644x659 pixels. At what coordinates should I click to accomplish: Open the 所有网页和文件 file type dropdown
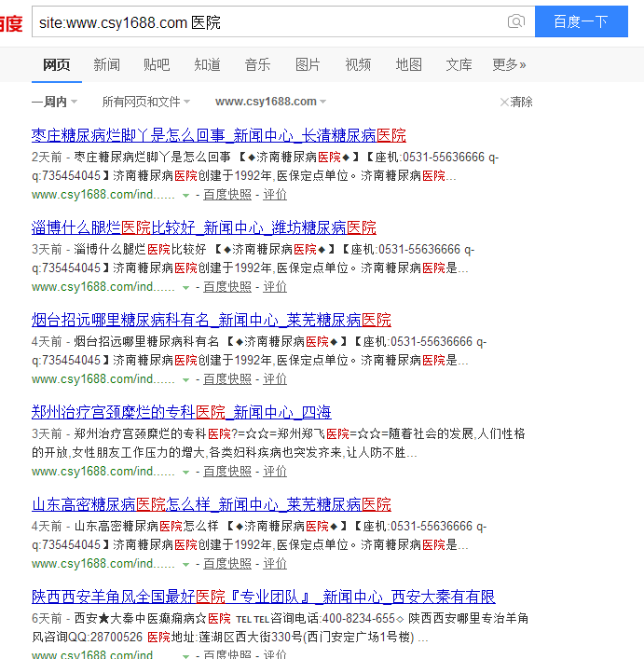[145, 102]
